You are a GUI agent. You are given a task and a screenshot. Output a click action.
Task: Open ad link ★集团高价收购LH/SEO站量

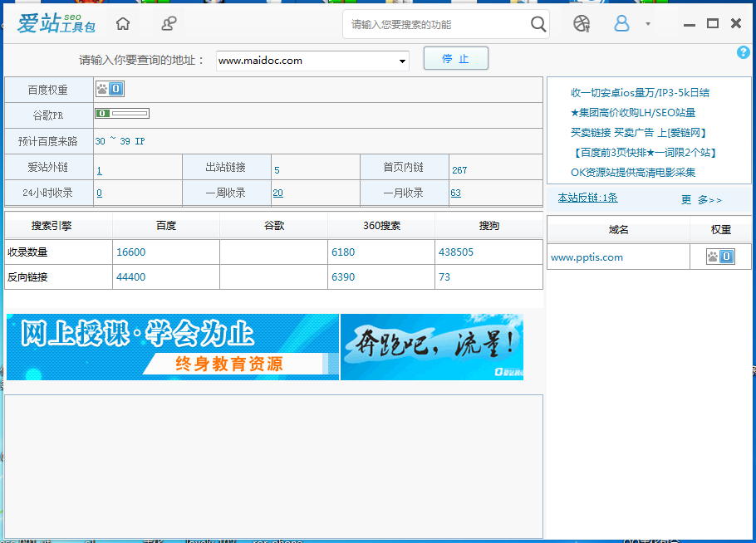coord(633,113)
